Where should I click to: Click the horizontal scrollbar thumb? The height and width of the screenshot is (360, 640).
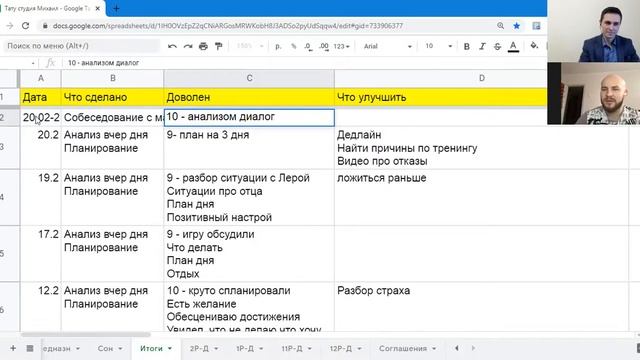tap(86, 334)
